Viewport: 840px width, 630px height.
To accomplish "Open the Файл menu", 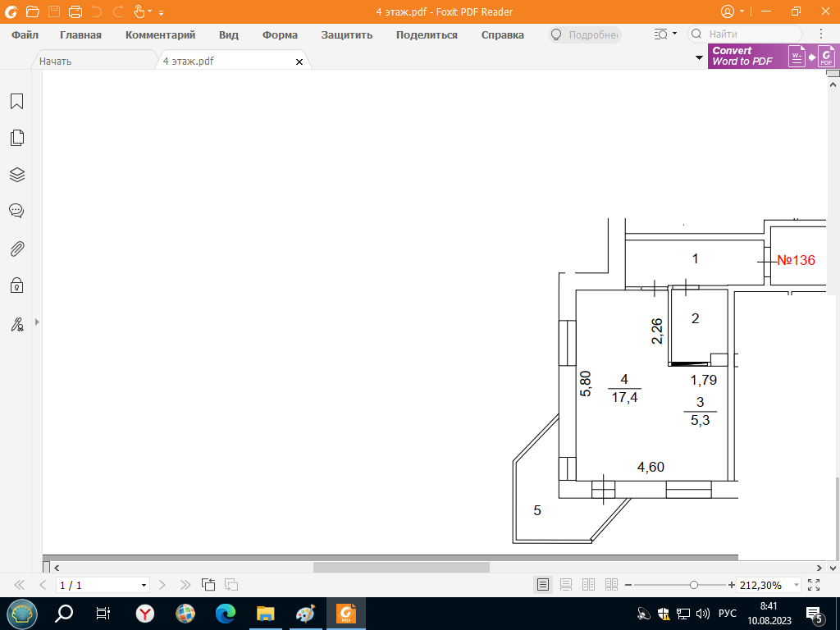I will tap(25, 34).
